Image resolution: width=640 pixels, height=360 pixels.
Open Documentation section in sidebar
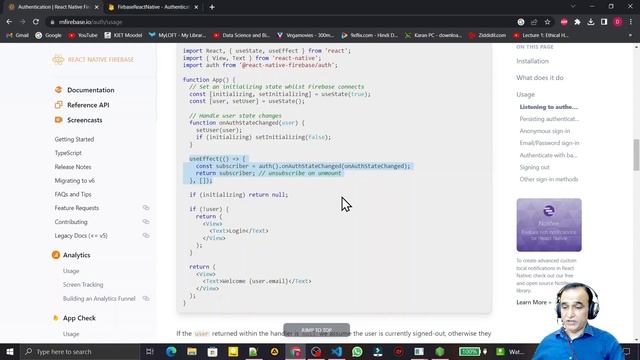point(91,90)
